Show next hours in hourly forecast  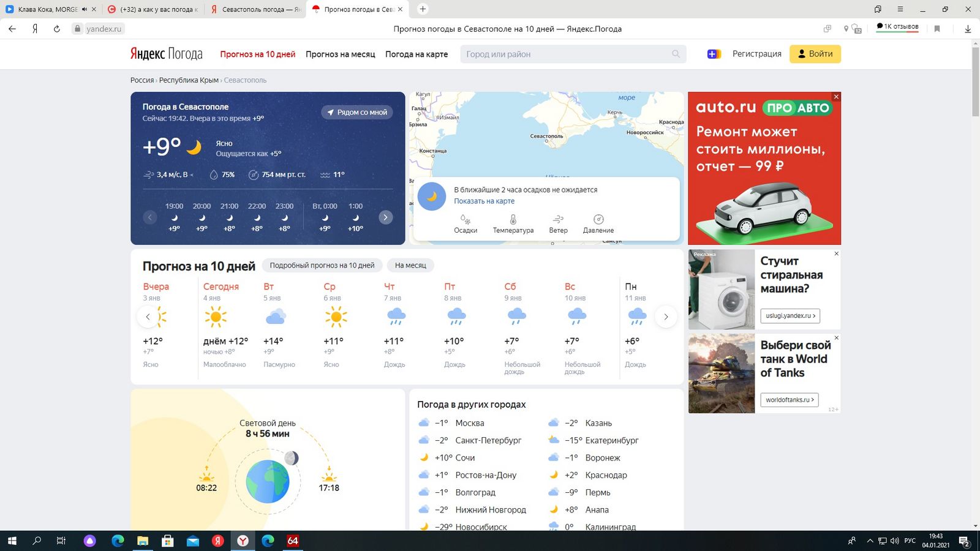385,217
